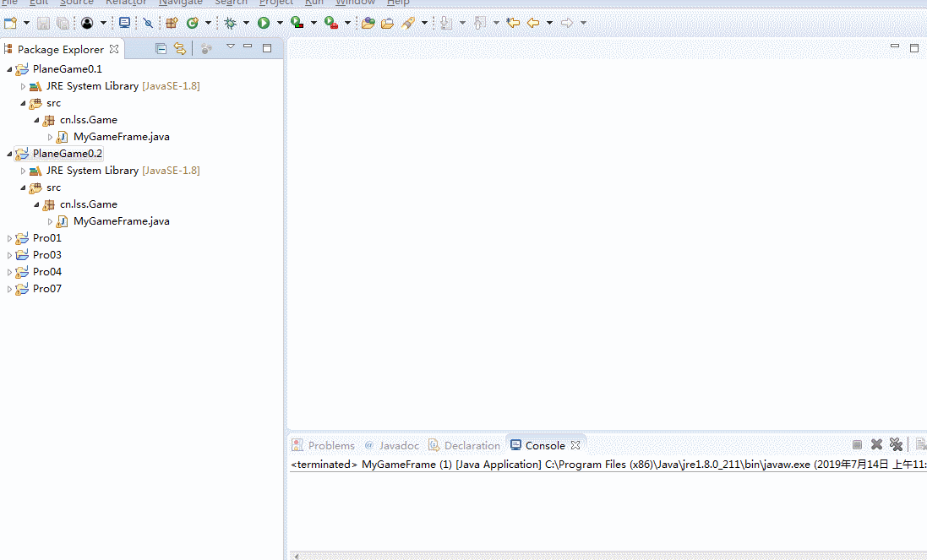The width and height of the screenshot is (927, 560).
Task: Click Remove Launch in Console toolbar
Action: (x=877, y=444)
